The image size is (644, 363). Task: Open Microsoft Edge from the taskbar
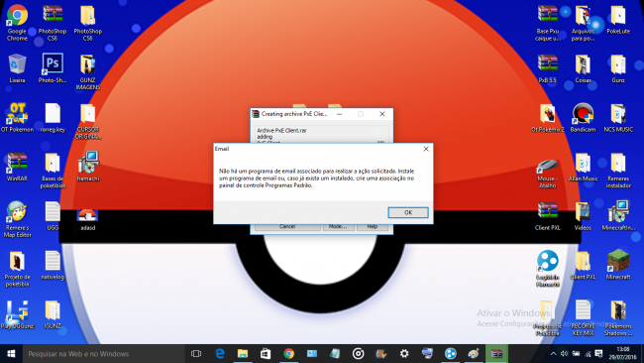(x=220, y=353)
